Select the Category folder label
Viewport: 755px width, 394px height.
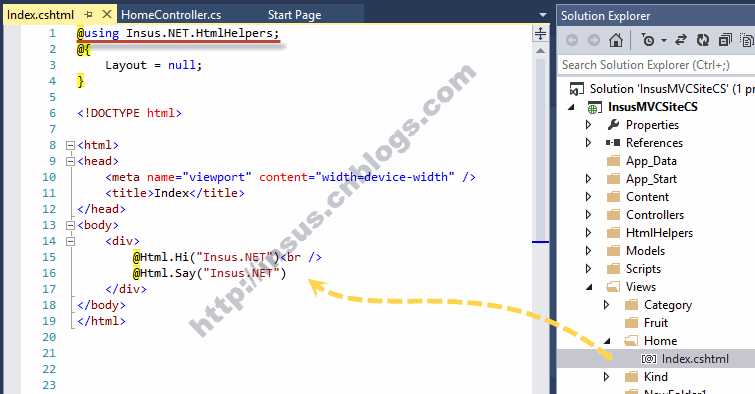click(x=667, y=305)
